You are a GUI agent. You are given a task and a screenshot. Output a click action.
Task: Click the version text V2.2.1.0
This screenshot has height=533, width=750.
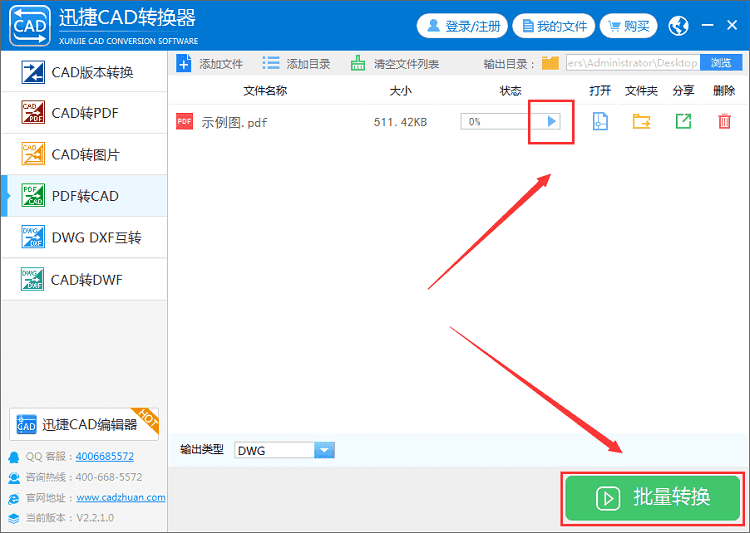[95, 518]
